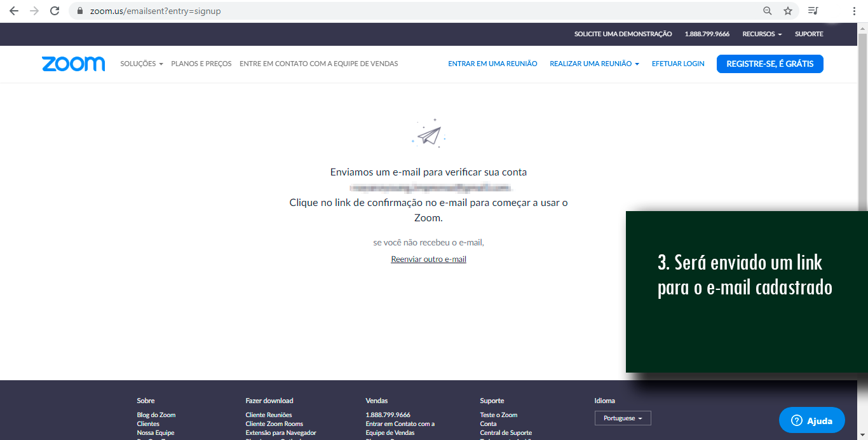This screenshot has height=440, width=868.
Task: Click Solicite uma Demonstração in top bar
Action: (623, 34)
